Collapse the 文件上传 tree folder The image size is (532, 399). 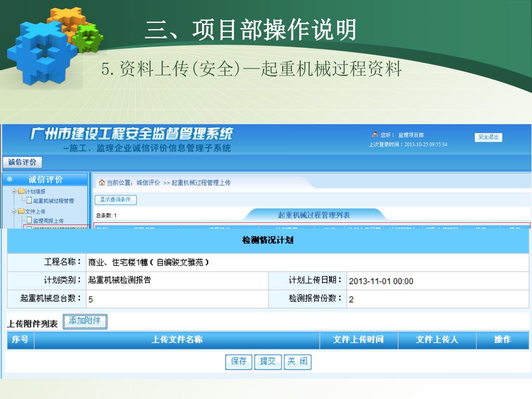pos(14,211)
